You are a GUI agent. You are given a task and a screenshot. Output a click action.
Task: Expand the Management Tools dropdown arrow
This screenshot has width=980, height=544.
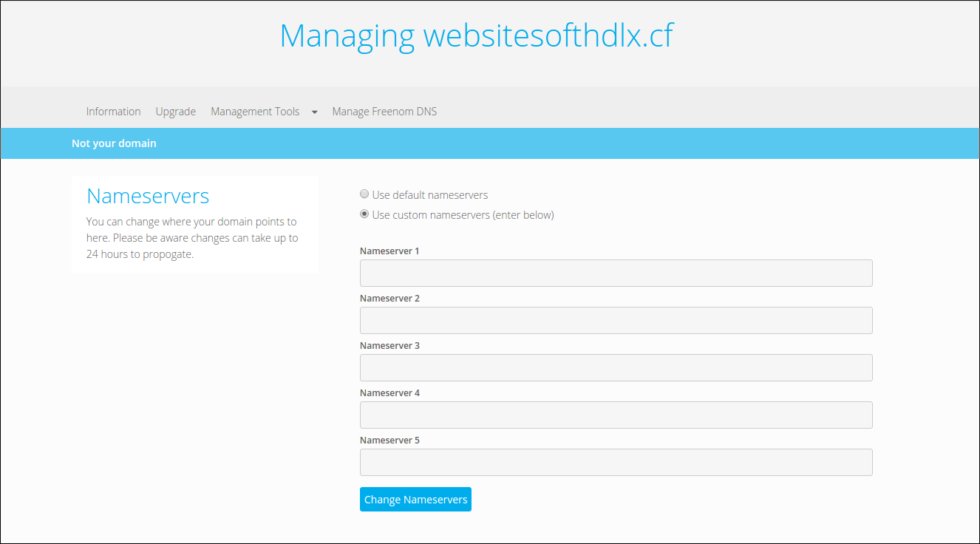tap(314, 112)
